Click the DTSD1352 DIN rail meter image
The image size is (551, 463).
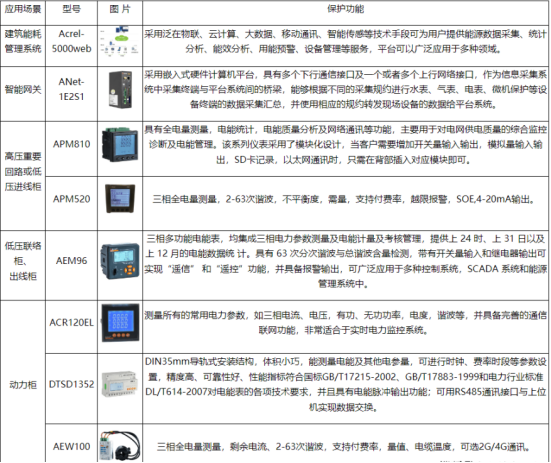click(119, 384)
